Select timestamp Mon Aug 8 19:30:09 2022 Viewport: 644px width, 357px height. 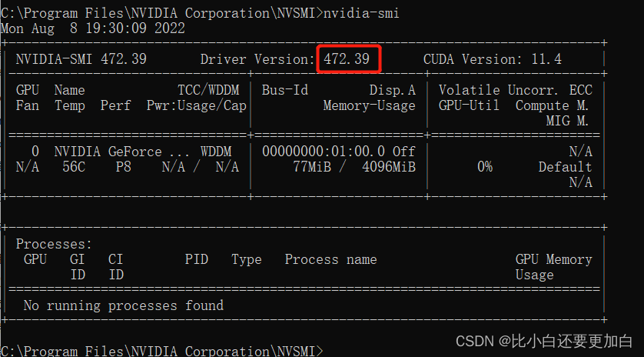tap(93, 28)
